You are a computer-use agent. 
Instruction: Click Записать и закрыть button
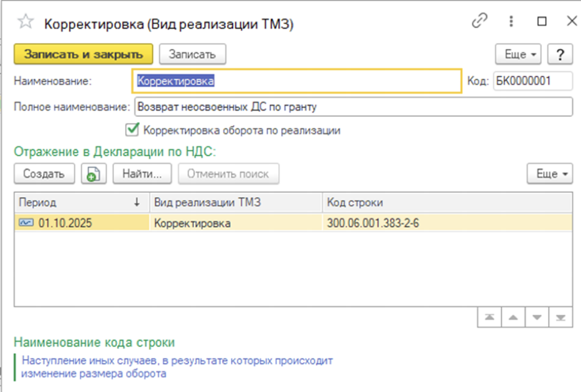(x=83, y=54)
